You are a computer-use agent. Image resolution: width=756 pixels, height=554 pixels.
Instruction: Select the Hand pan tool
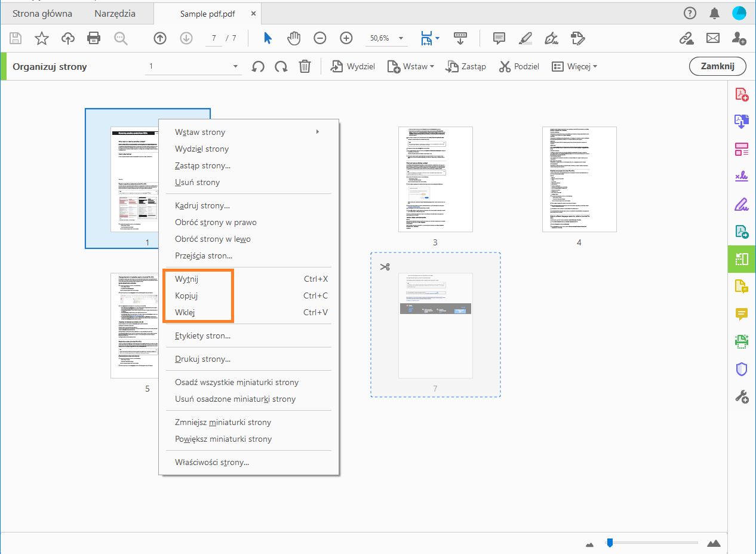click(293, 38)
